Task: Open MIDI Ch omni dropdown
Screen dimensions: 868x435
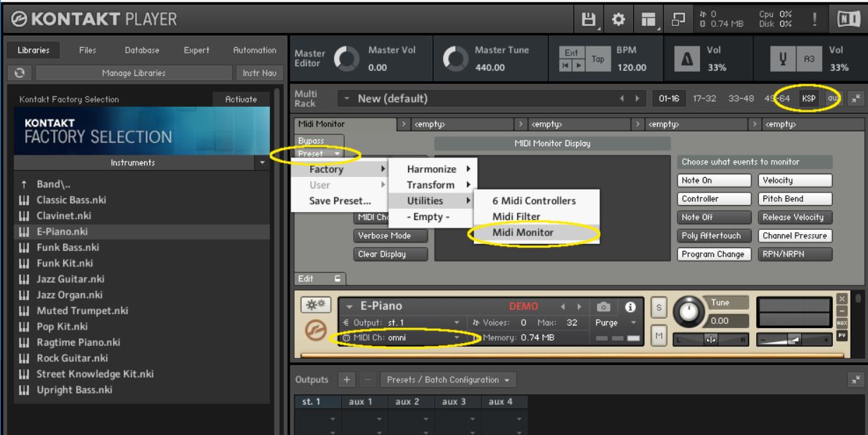Action: tap(401, 338)
